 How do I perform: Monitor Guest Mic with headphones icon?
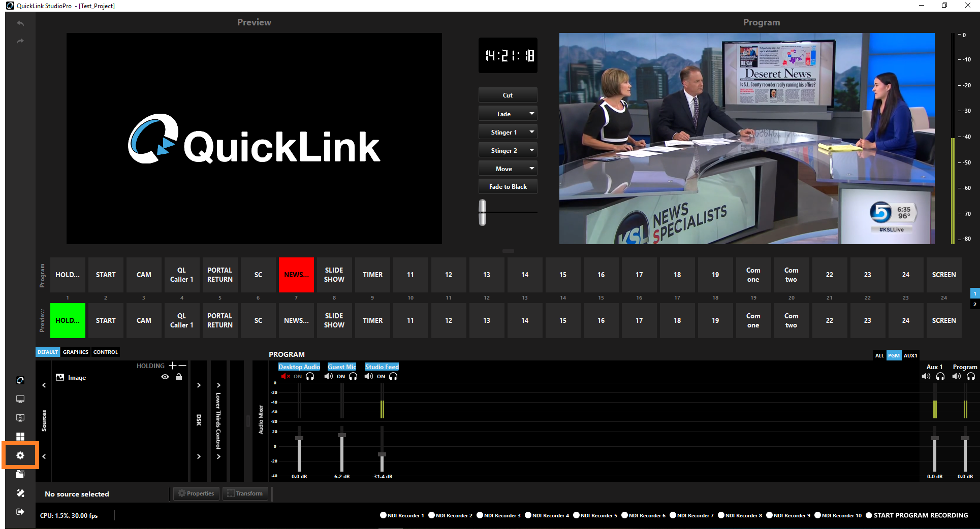[x=353, y=376]
